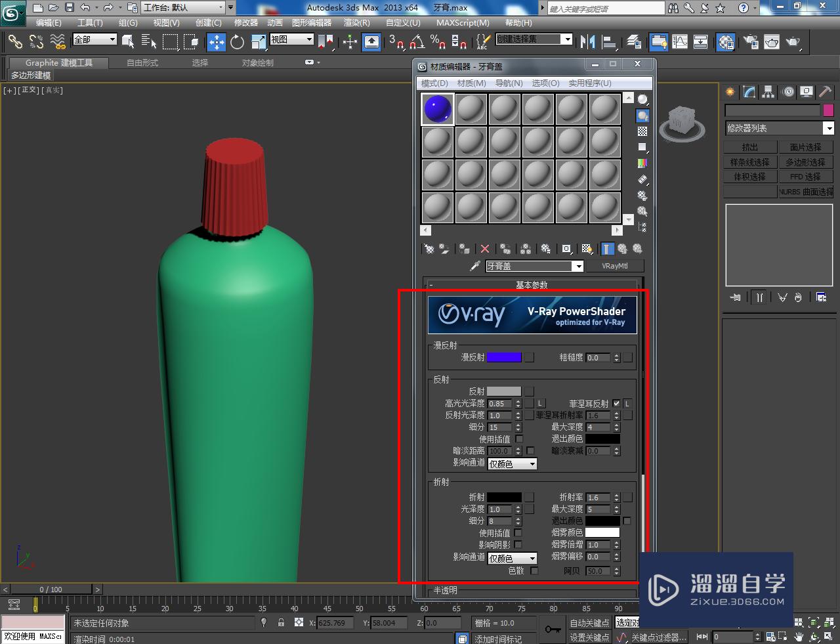840x644 pixels.
Task: Toggle reflection Use interpolation checkbox
Action: coord(519,439)
